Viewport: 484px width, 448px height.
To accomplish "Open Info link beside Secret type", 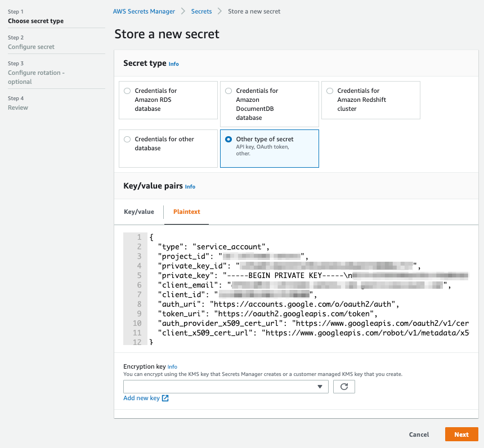I will click(174, 64).
